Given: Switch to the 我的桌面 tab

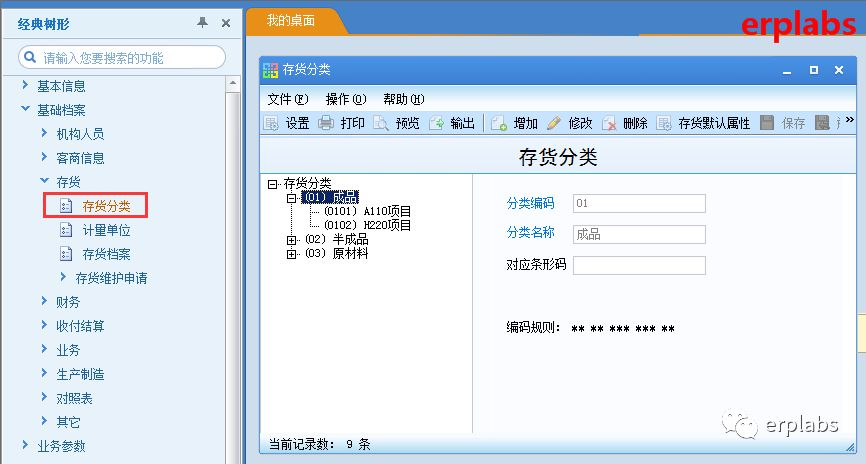Looking at the screenshot, I should (x=291, y=21).
